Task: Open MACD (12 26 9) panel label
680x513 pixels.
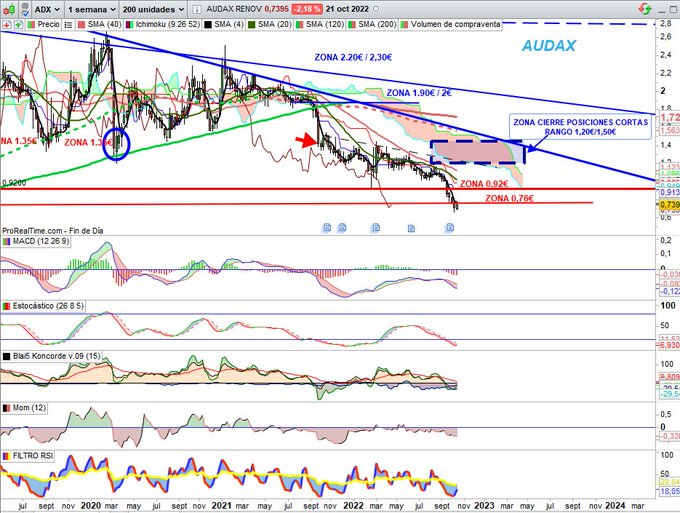Action: click(x=41, y=241)
